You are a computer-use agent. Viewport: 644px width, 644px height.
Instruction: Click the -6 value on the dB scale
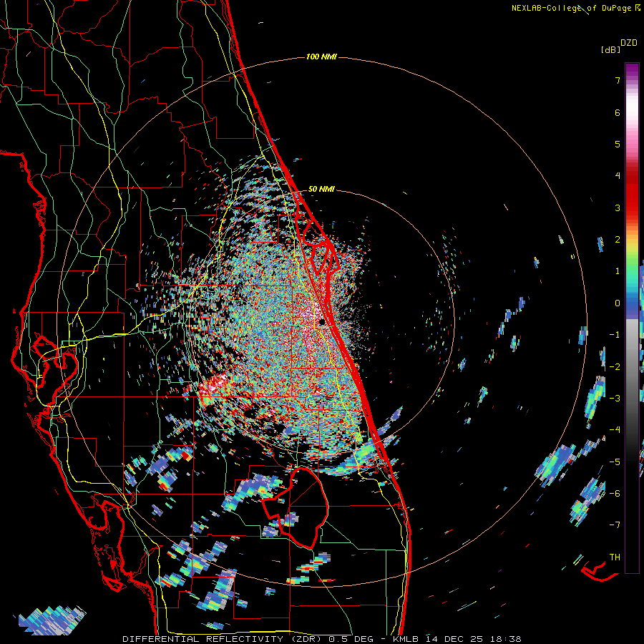tap(615, 493)
